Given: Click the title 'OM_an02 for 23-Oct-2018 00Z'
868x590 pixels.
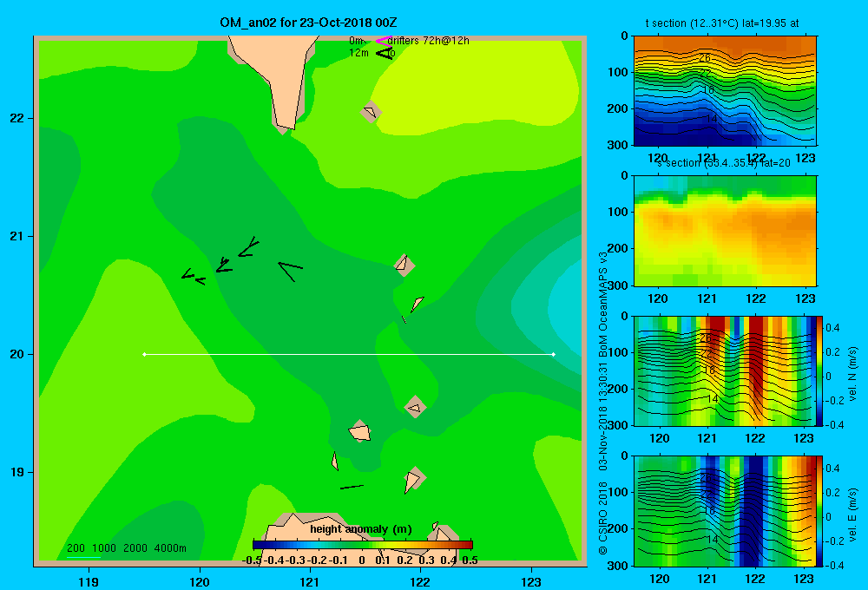Looking at the screenshot, I should pyautogui.click(x=308, y=23).
